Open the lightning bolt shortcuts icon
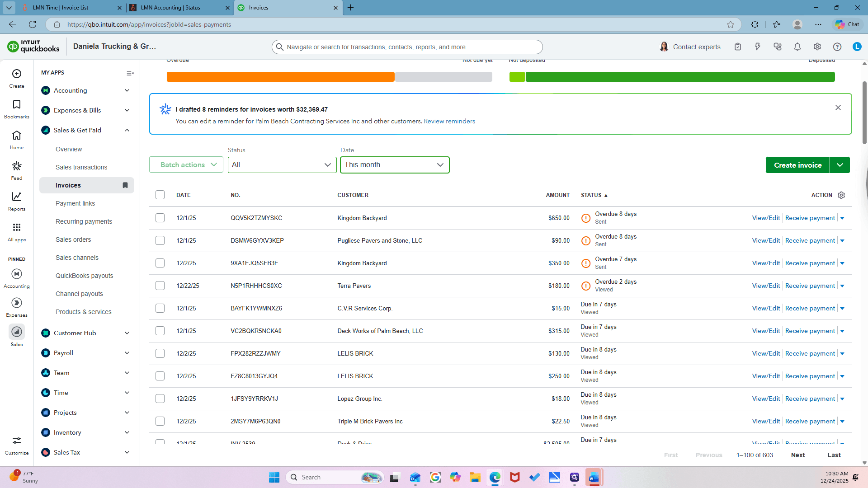Screen dimensions: 868x488 point(758,47)
